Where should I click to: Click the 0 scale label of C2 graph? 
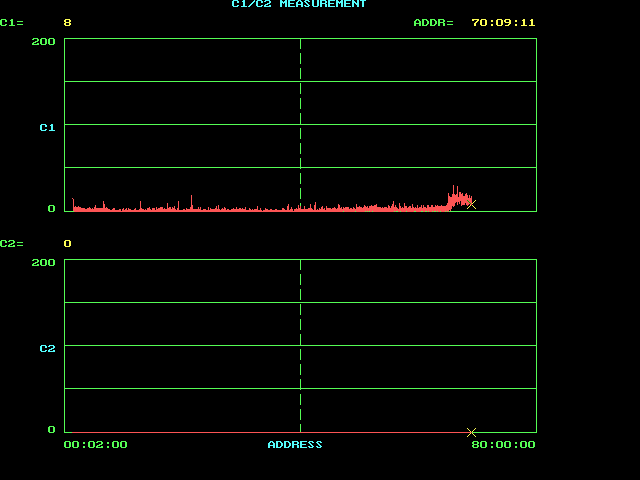pos(51,429)
